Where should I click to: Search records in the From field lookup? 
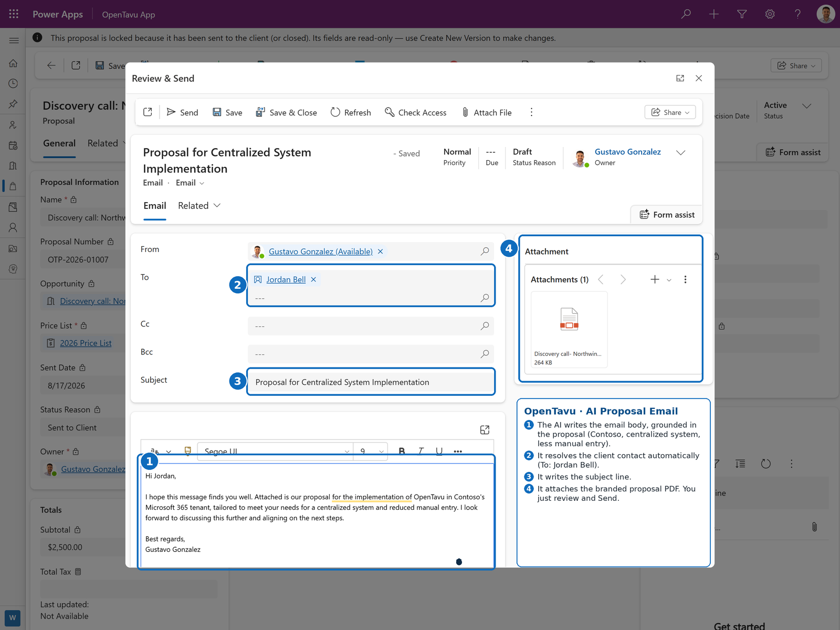[485, 251]
